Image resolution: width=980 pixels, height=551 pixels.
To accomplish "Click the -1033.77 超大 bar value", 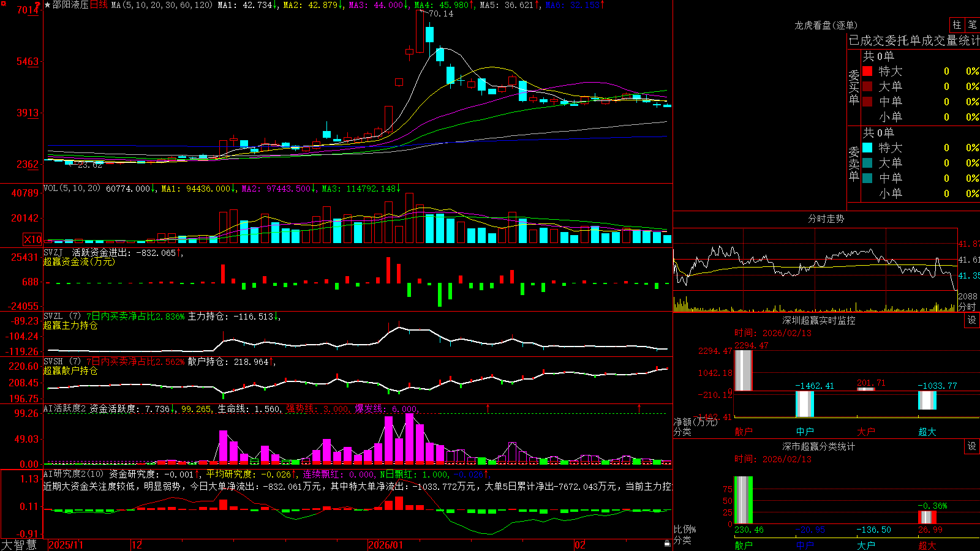I will pyautogui.click(x=937, y=386).
